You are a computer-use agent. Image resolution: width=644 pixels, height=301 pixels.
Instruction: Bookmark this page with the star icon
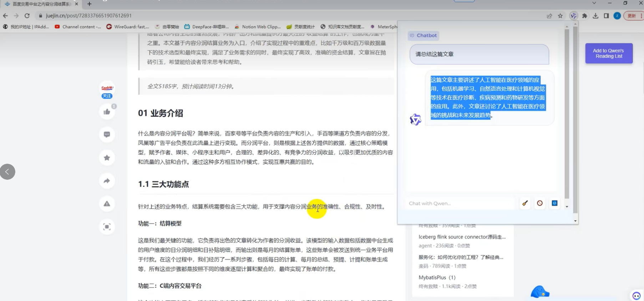(x=560, y=16)
